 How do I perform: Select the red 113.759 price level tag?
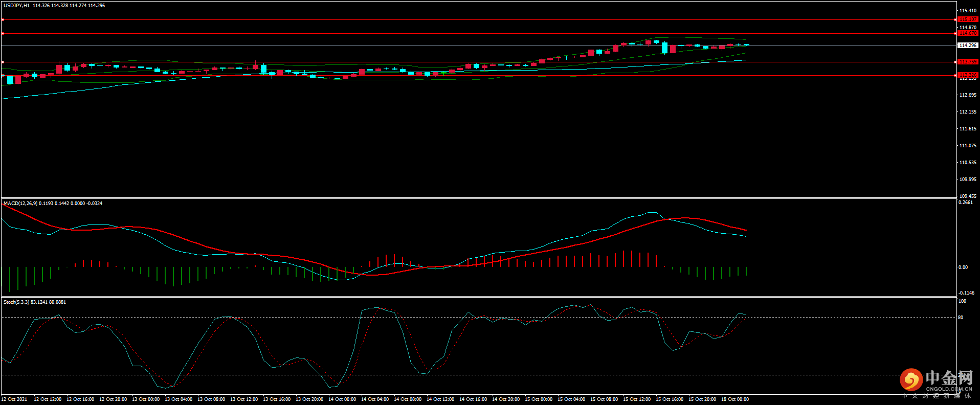(967, 62)
